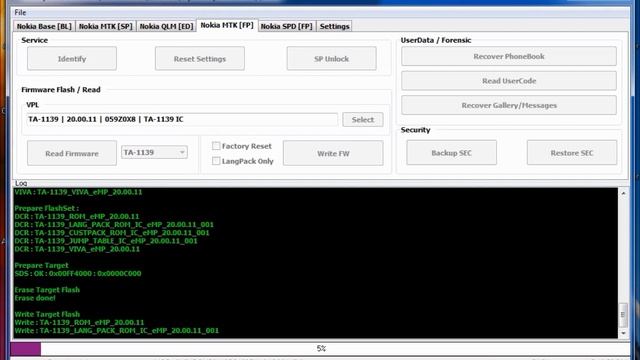Click Recover Gallery/Messages button
Image resolution: width=640 pixels, height=360 pixels.
[509, 105]
